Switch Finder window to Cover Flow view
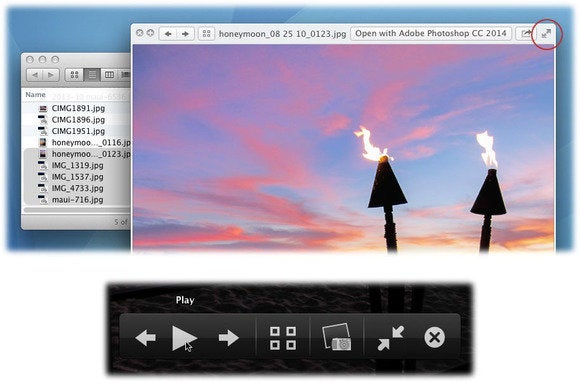The width and height of the screenshot is (580, 382). (125, 75)
